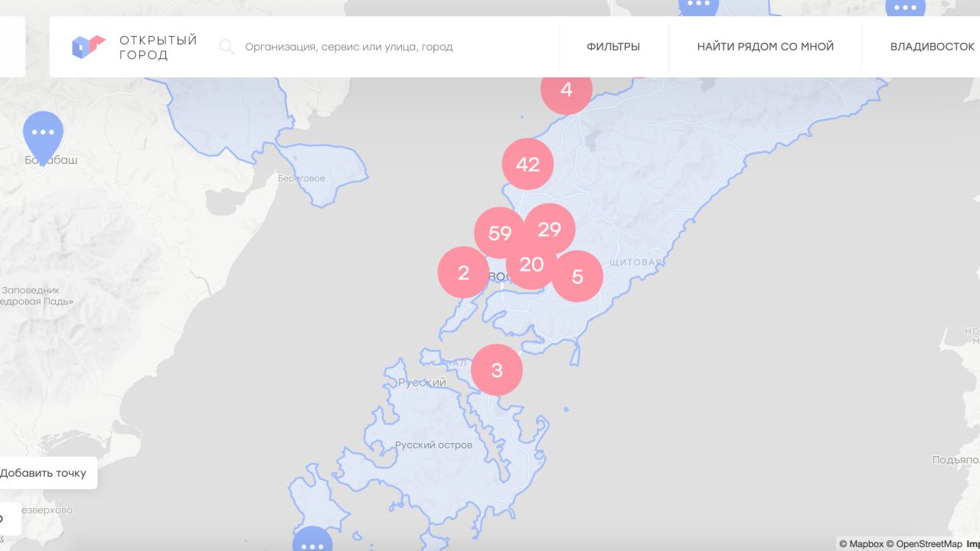This screenshot has width=980, height=551.
Task: Click the search magnifier icon
Action: pos(227,47)
